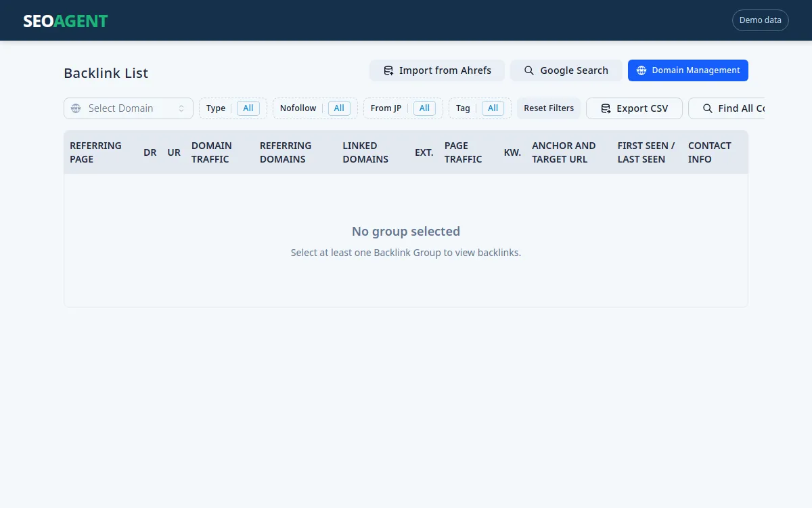812x508 pixels.
Task: Open the From JP filter All selector
Action: click(424, 108)
